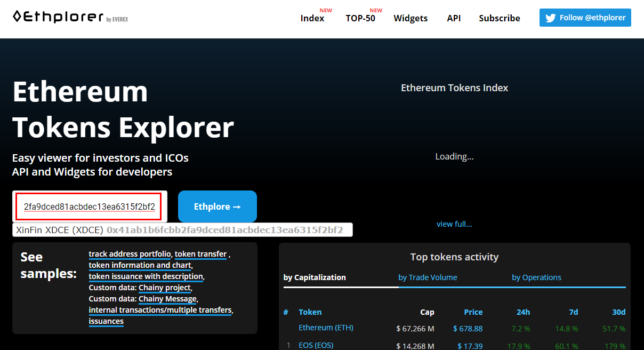Open track address portfolio sample
644x350 pixels.
tap(130, 254)
